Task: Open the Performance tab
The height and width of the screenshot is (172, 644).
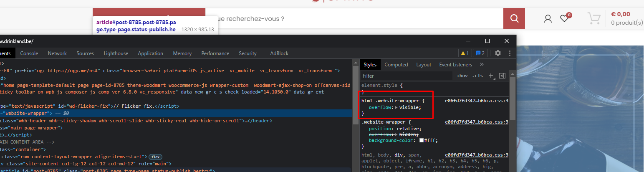Action: pos(215,53)
